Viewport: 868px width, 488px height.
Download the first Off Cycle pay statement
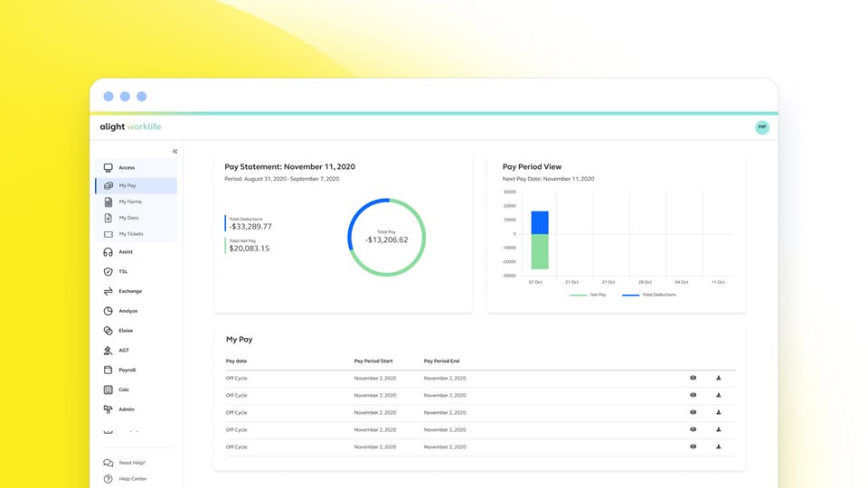pos(719,378)
